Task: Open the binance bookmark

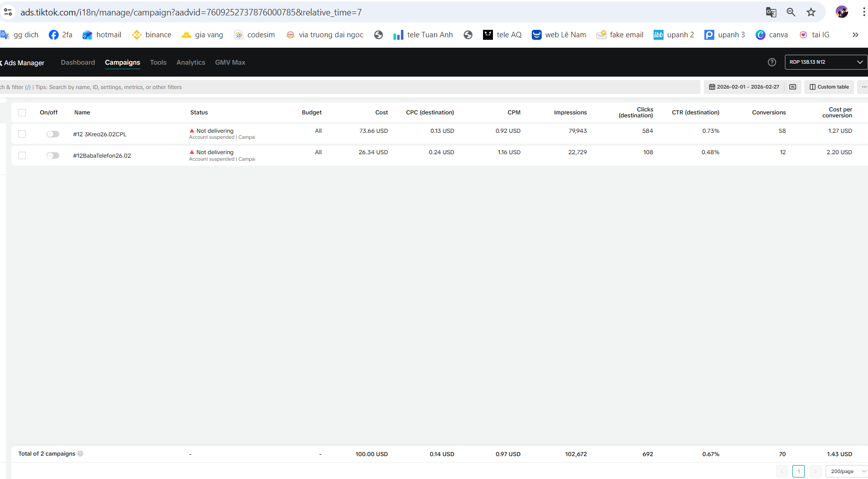Action: pyautogui.click(x=152, y=35)
